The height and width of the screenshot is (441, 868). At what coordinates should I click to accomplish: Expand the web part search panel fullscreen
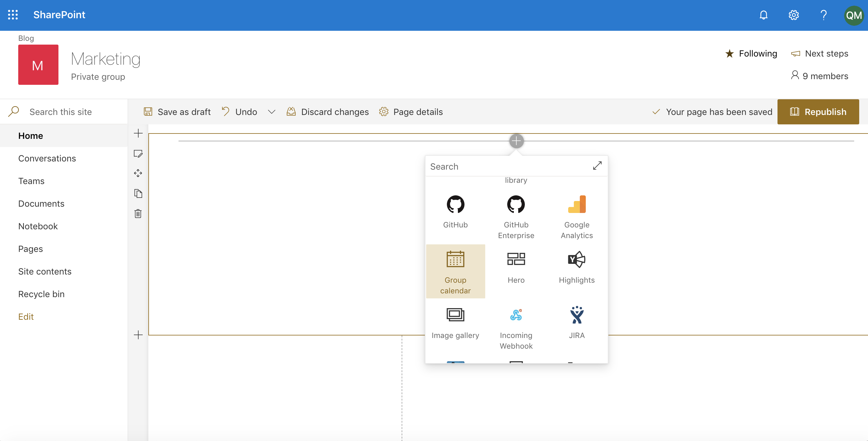coord(597,165)
